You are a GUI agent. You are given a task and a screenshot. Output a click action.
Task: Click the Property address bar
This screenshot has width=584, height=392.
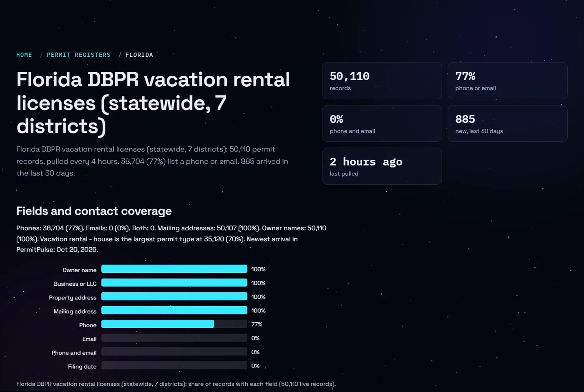coord(174,297)
